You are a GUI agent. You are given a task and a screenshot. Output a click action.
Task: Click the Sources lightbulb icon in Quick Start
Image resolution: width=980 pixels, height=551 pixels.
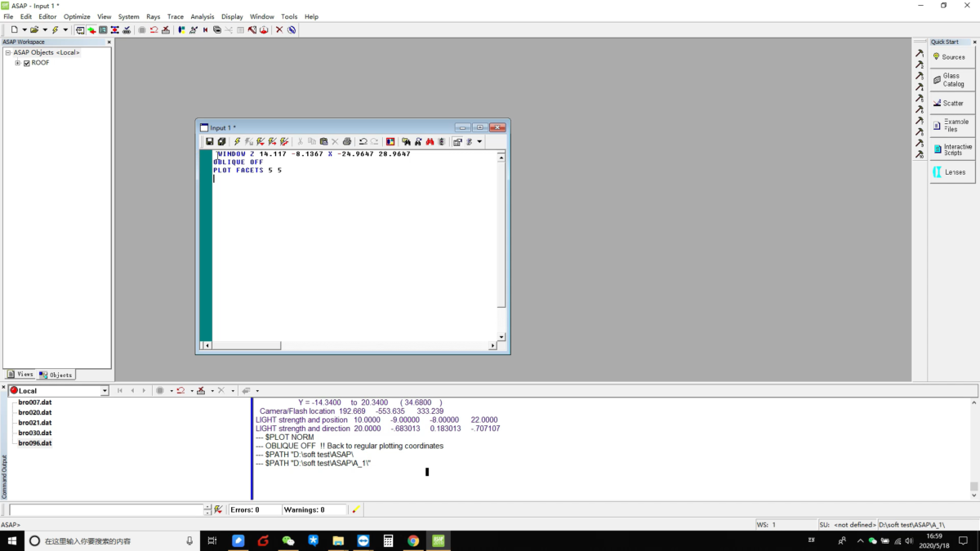click(937, 56)
